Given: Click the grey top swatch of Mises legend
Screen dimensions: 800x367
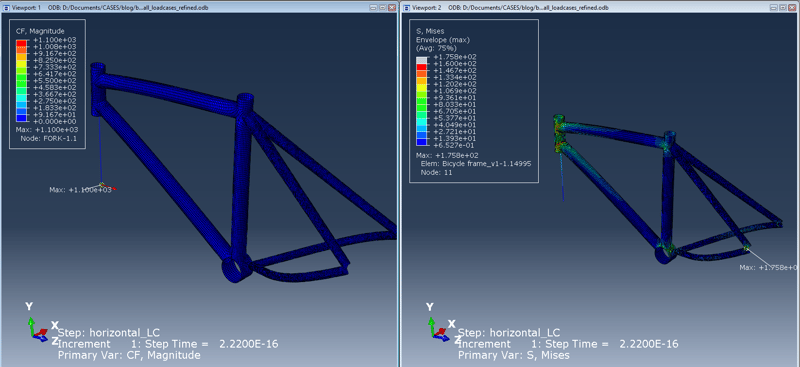Looking at the screenshot, I should point(421,60).
